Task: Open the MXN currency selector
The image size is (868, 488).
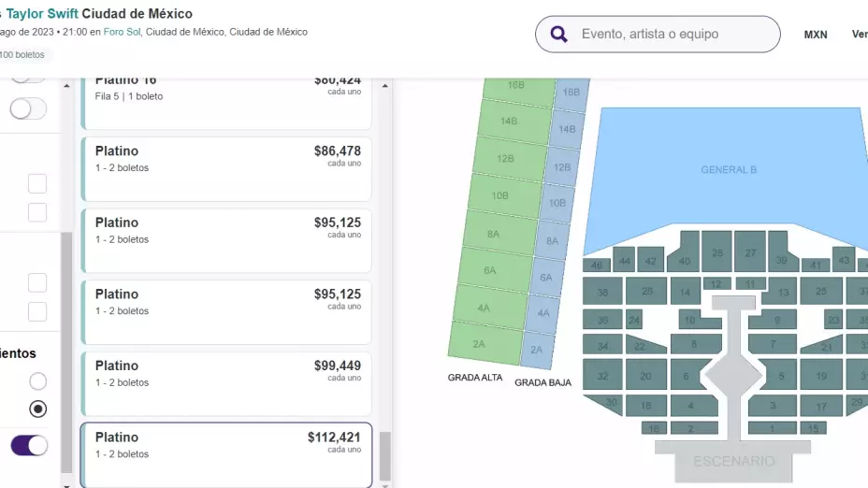Action: 816,35
